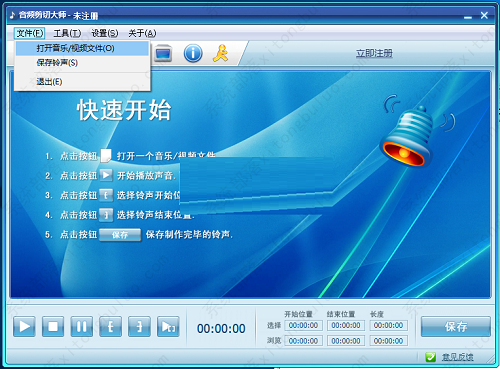
Task: Minimize the 音频剪切大师 window
Action: click(x=468, y=16)
